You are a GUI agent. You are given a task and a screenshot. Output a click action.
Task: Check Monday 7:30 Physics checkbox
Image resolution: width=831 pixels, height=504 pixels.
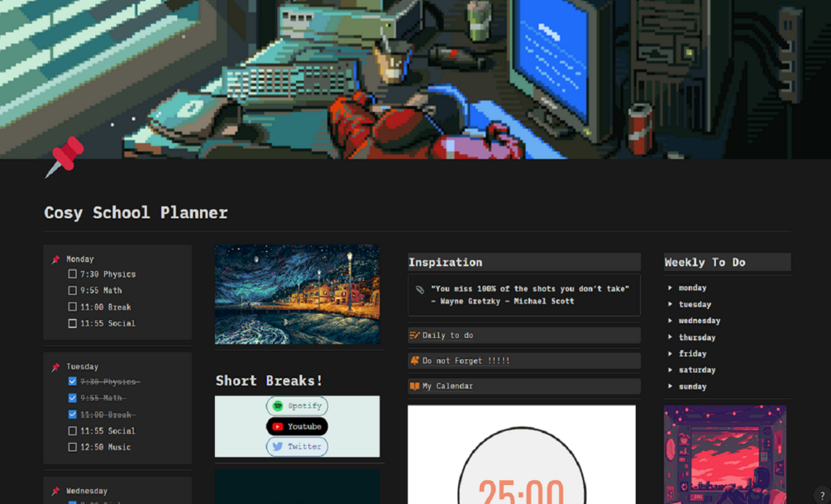(x=73, y=274)
